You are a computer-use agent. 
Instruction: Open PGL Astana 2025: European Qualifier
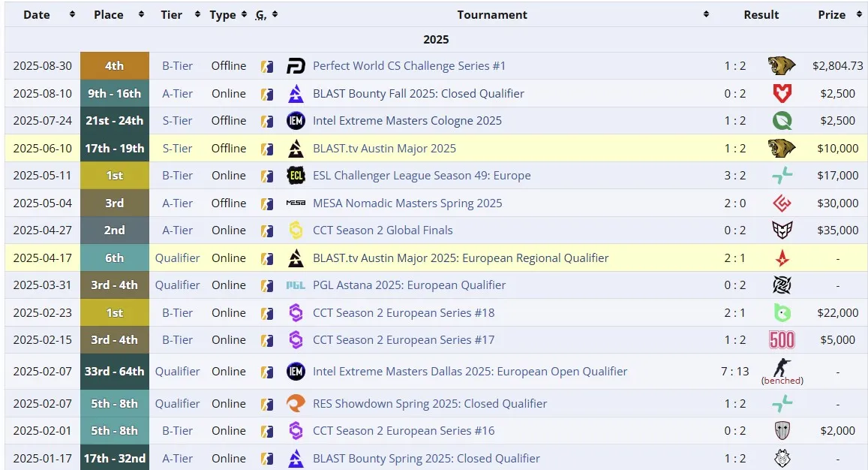(x=409, y=285)
